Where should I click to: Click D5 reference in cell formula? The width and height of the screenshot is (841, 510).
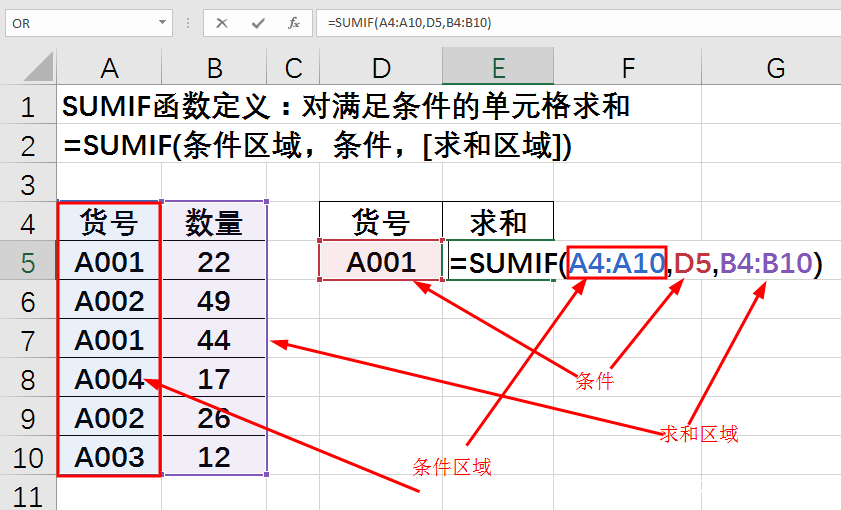692,263
